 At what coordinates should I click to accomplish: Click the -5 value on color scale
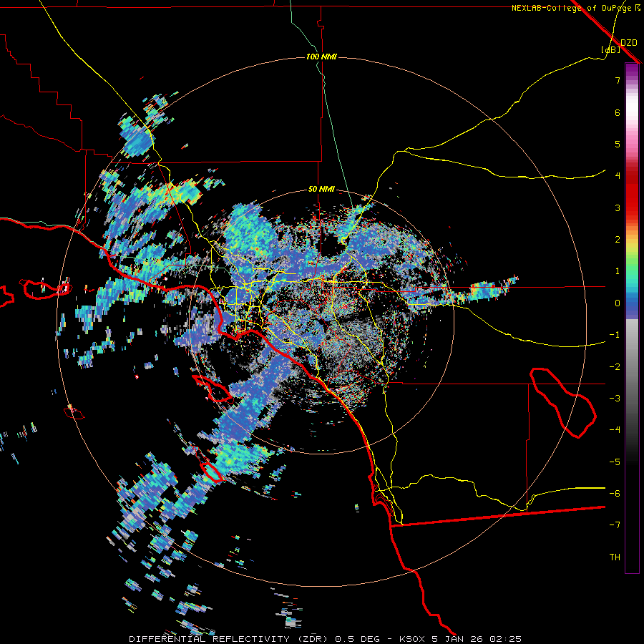(x=615, y=462)
